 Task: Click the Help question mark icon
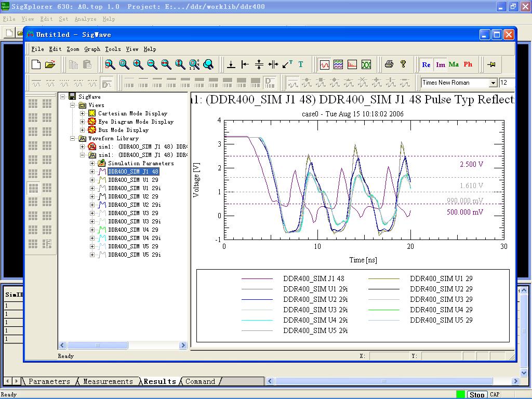(403, 64)
